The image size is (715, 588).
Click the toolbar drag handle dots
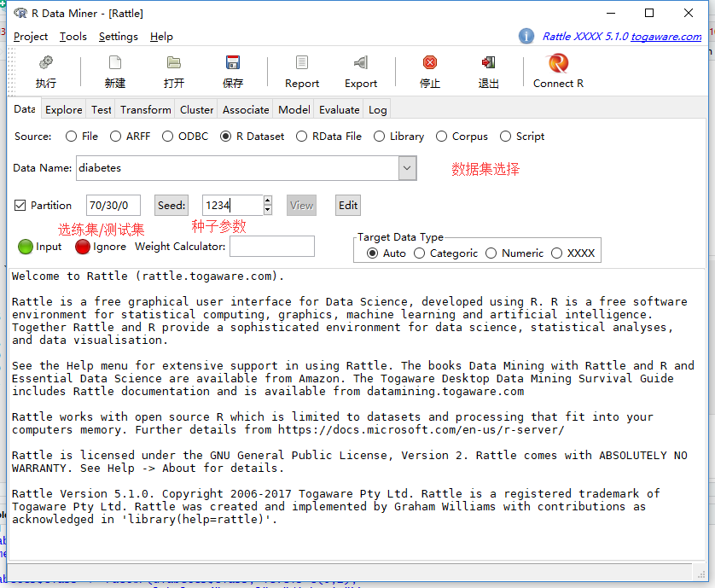pos(12,70)
